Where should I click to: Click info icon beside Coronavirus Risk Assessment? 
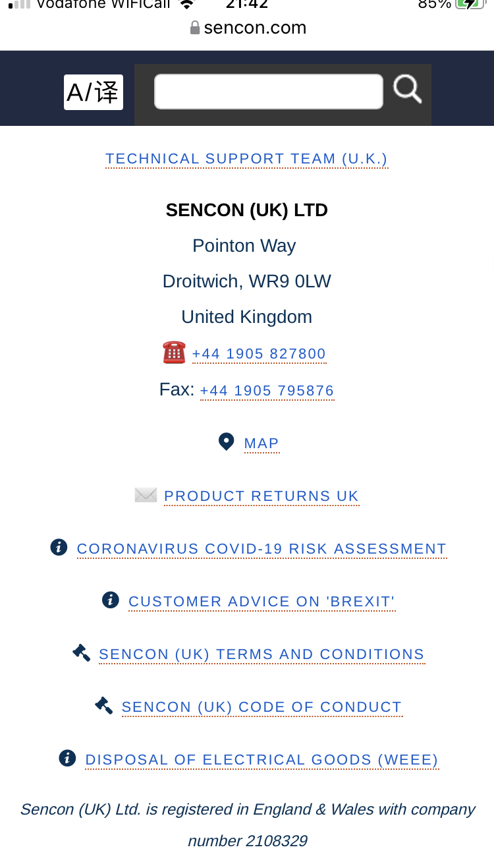coord(59,548)
